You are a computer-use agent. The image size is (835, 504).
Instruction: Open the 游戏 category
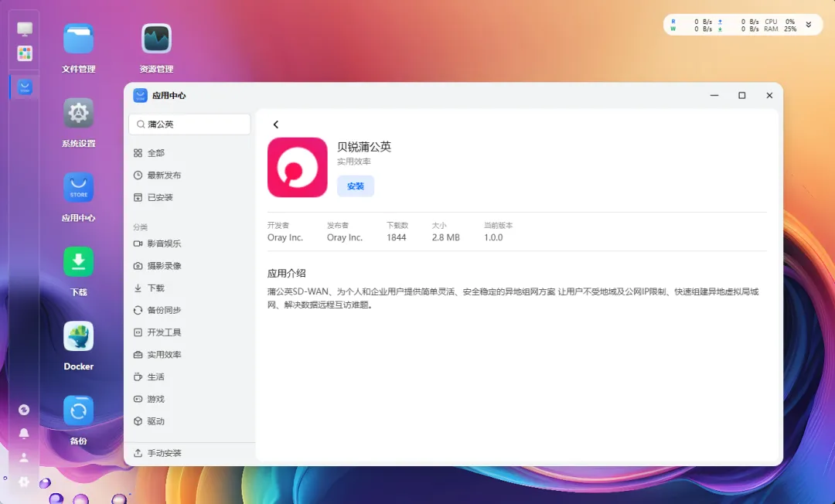tap(155, 399)
